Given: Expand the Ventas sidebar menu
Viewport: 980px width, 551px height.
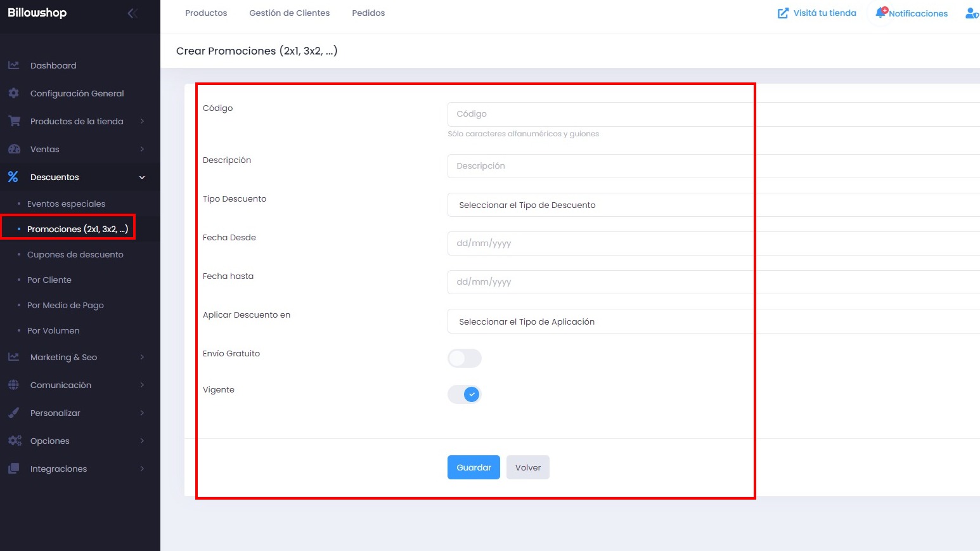Looking at the screenshot, I should point(76,149).
